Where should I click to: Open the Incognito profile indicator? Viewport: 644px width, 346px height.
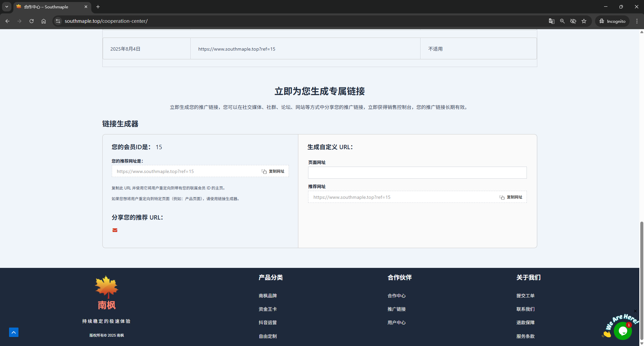[x=612, y=21]
